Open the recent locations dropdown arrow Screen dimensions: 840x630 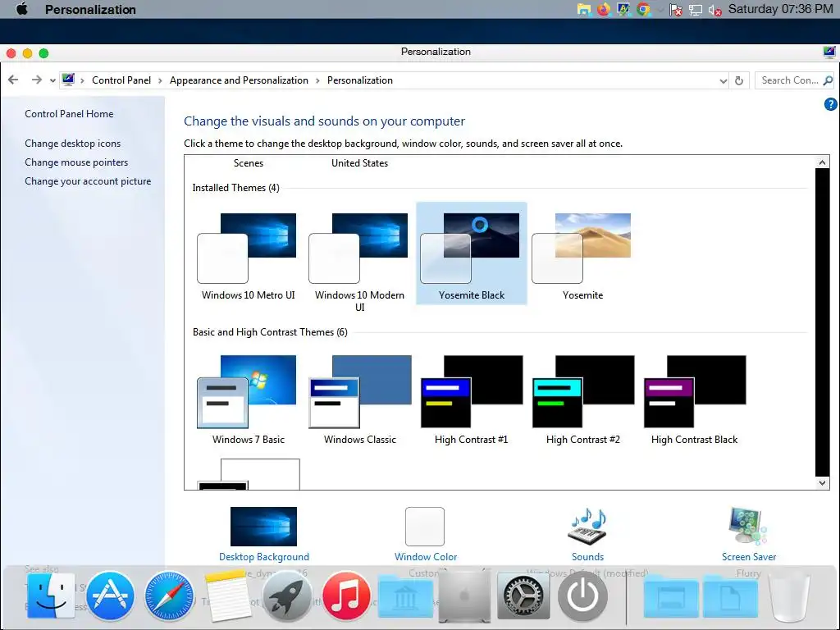point(52,81)
